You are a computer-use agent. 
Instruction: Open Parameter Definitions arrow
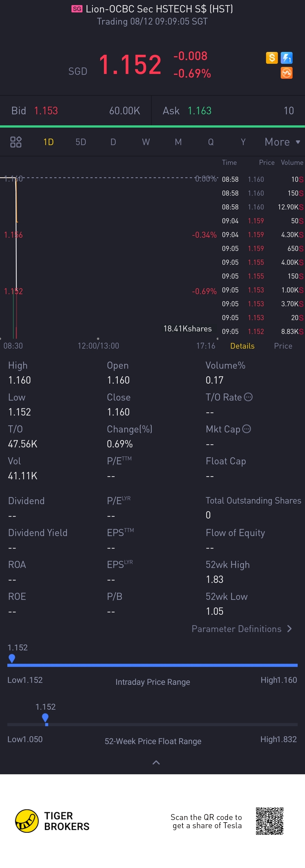tap(289, 629)
